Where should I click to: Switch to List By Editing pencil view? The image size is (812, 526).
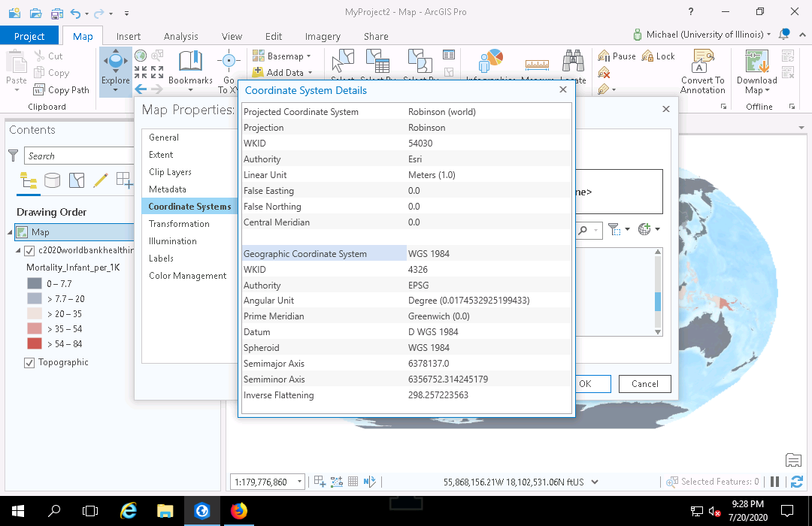100,180
